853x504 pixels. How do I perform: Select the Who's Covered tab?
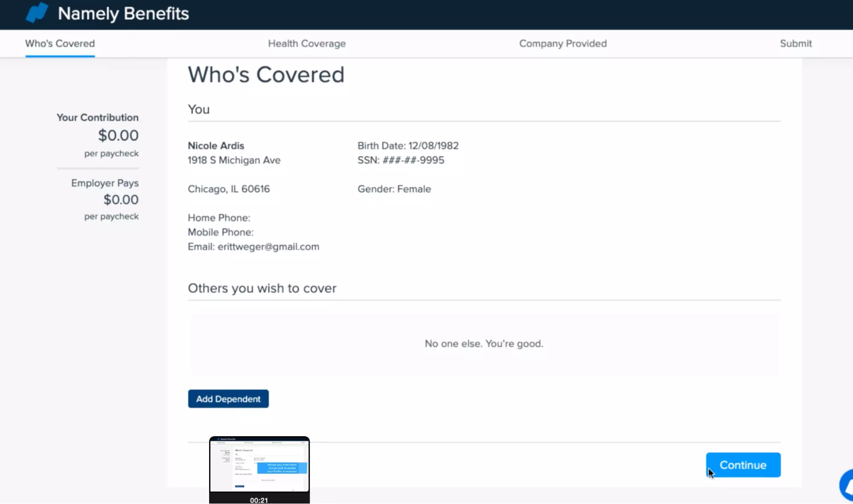(60, 43)
